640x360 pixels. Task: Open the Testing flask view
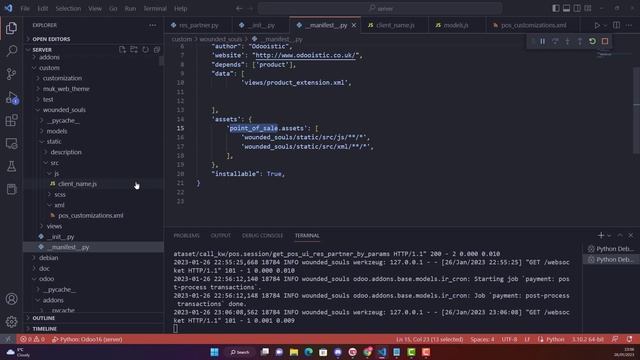pos(11,166)
